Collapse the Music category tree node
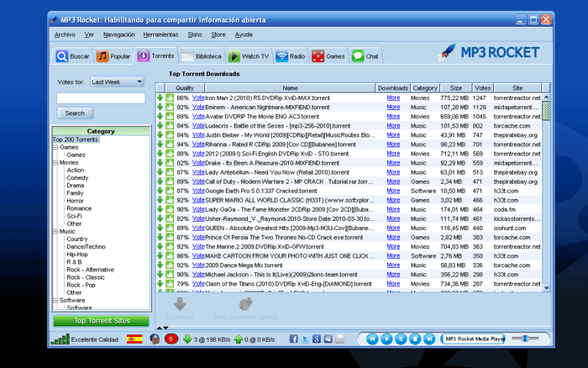The width and height of the screenshot is (588, 368). point(55,231)
